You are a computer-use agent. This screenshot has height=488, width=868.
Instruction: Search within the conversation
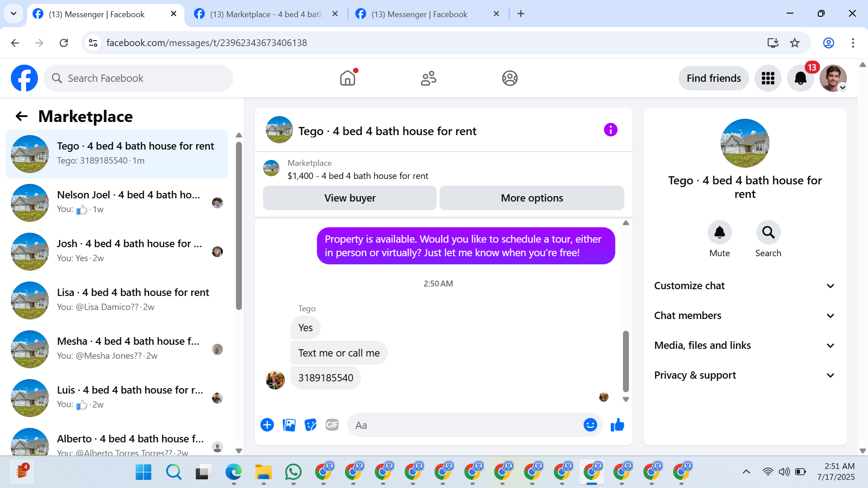click(769, 232)
